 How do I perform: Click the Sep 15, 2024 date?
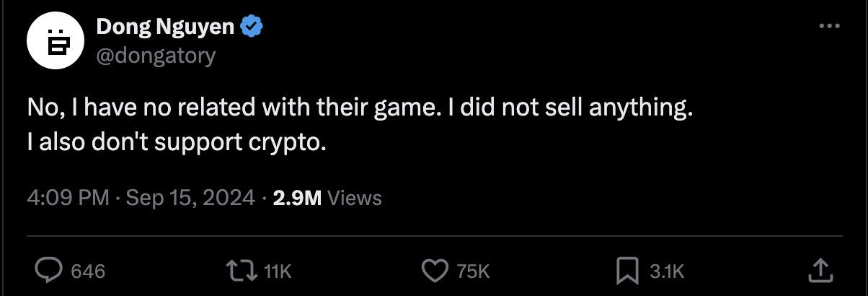(190, 197)
